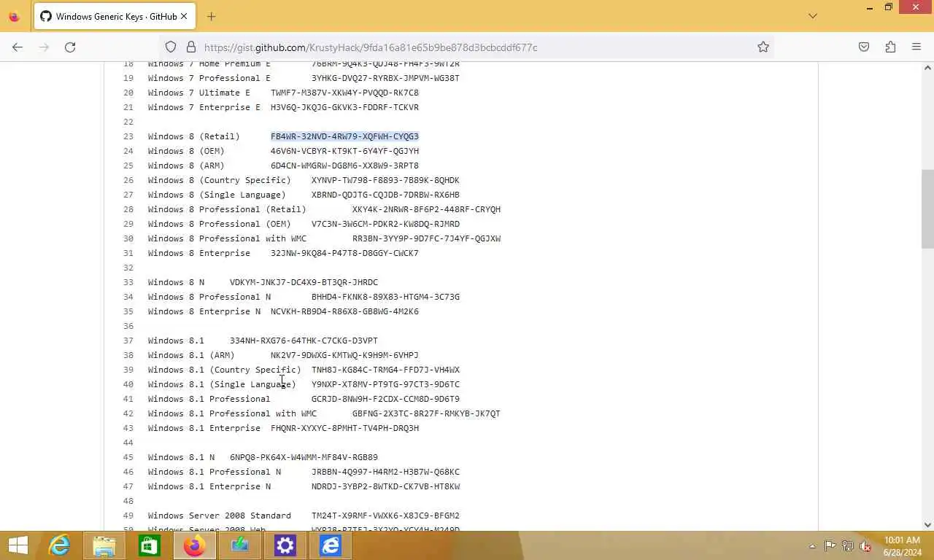Click Windows 8 Professional N key
934x560 pixels.
[x=385, y=297]
